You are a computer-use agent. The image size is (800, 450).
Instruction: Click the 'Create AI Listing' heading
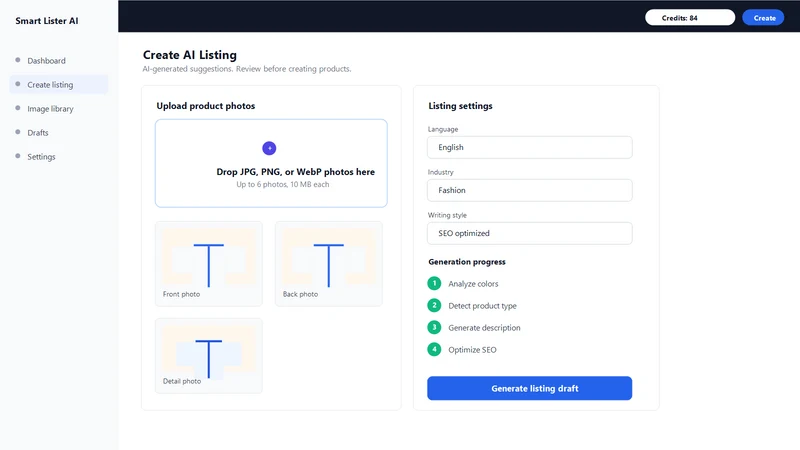190,55
